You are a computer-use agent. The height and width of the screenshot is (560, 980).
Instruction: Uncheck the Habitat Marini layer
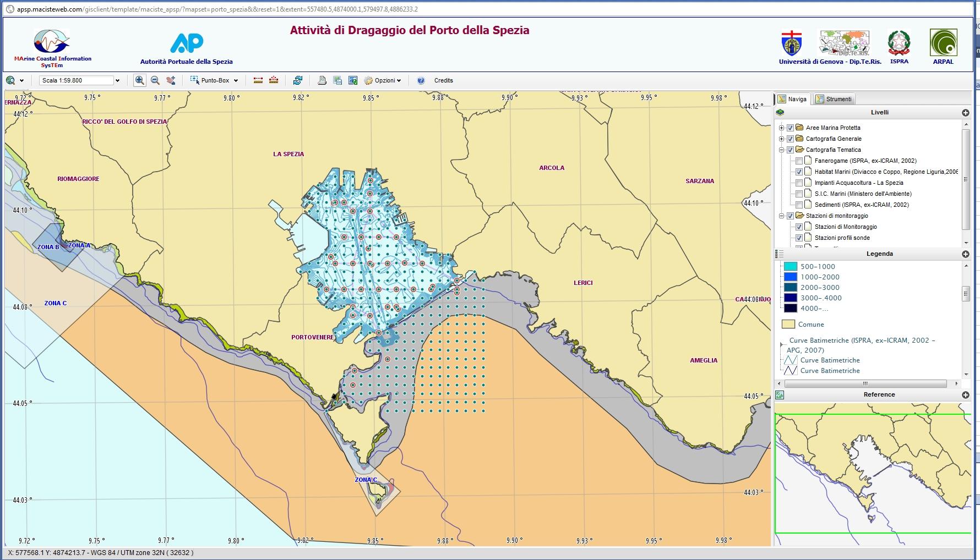click(799, 172)
